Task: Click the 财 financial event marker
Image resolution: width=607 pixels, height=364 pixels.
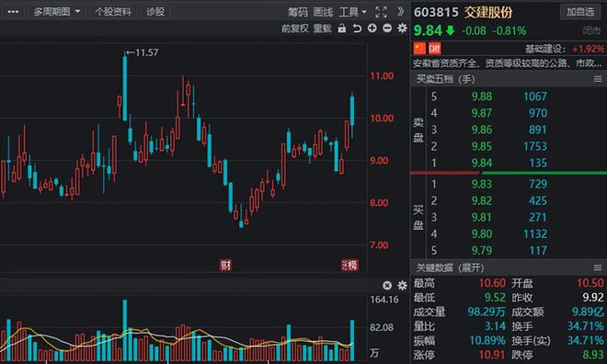Action: coord(225,265)
